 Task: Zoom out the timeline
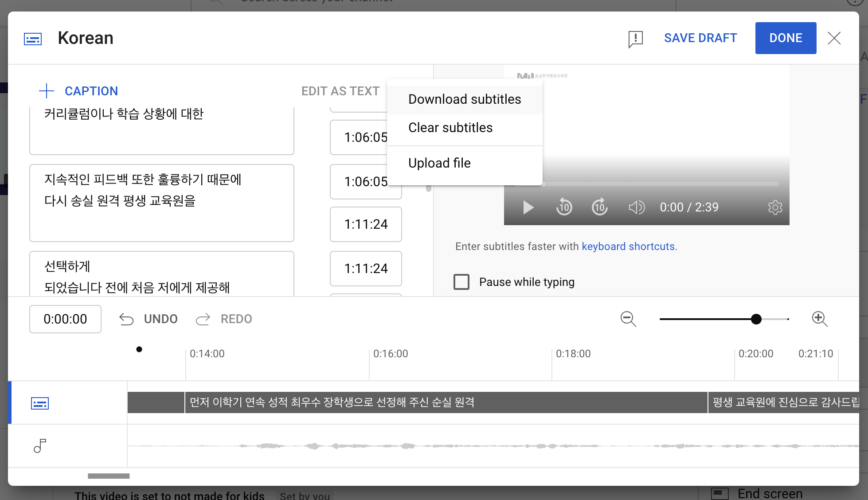[628, 319]
